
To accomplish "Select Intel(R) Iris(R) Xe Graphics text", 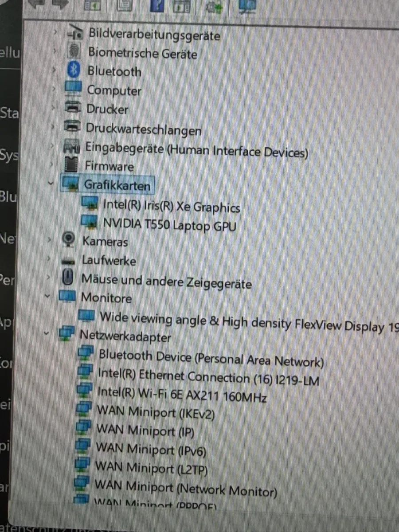I will point(172,207).
